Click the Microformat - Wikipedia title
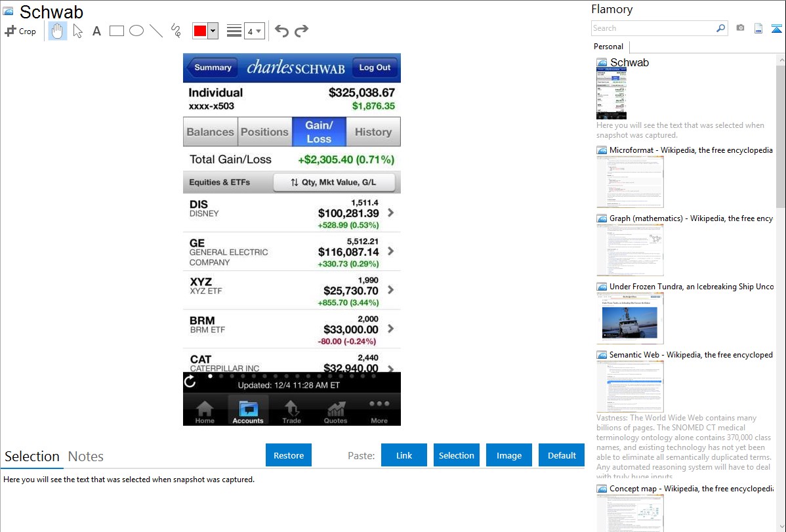 (691, 150)
